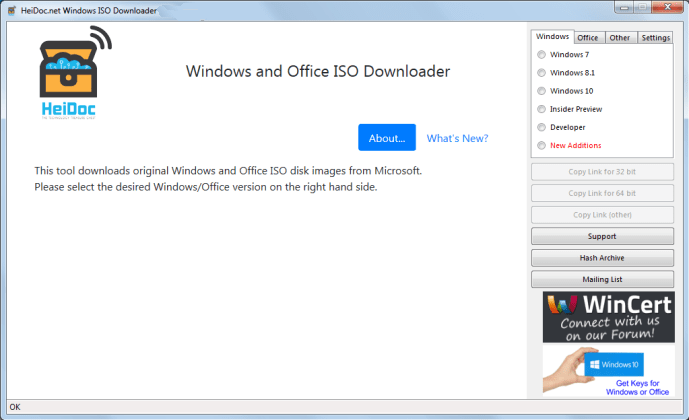Click the blue About... button
This screenshot has width=689, height=420.
pyautogui.click(x=387, y=138)
